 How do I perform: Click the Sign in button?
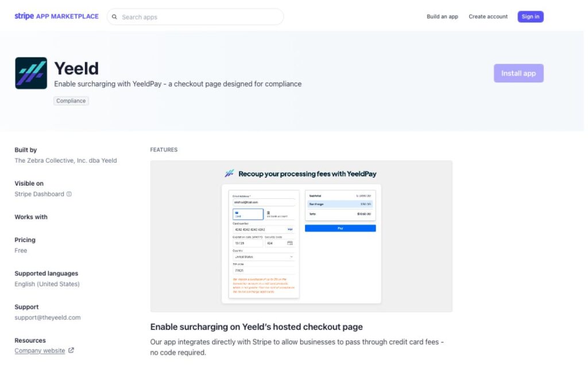[x=530, y=17]
